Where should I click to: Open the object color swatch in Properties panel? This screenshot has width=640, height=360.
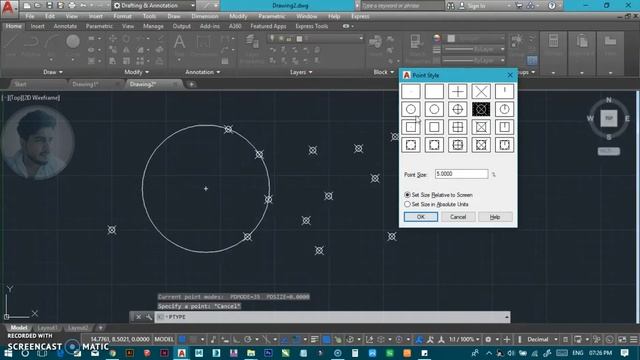pos(451,38)
